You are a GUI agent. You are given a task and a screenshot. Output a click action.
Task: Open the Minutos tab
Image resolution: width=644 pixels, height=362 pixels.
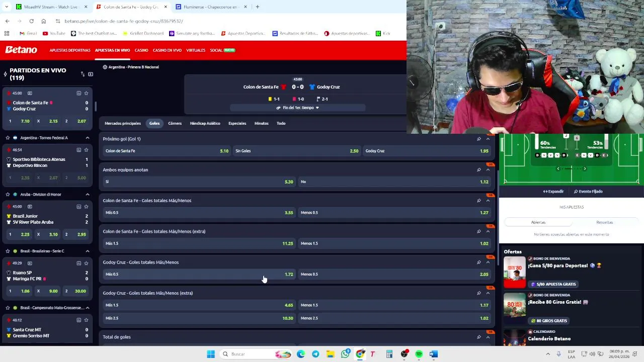point(261,123)
